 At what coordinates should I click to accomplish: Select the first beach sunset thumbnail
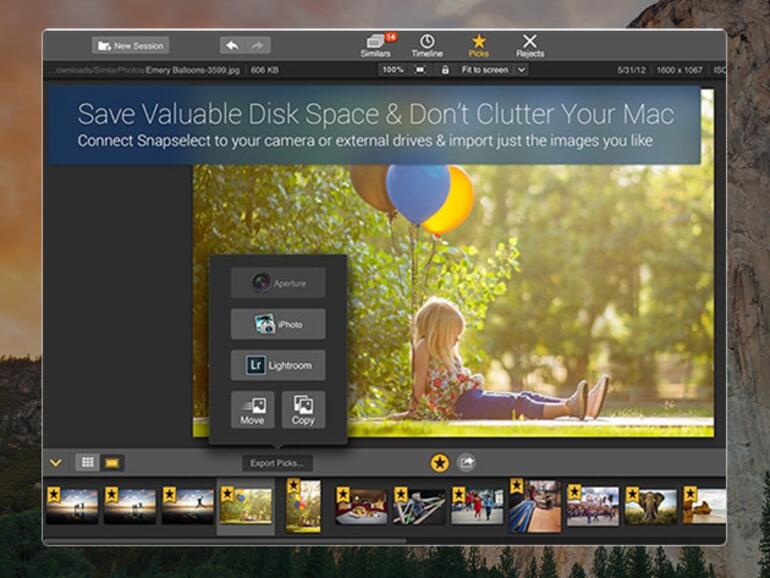click(x=72, y=507)
